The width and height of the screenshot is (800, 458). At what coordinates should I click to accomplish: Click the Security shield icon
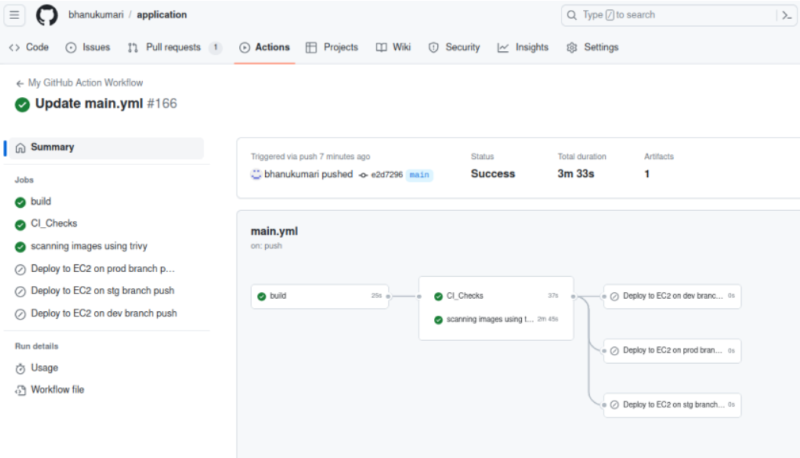pyautogui.click(x=433, y=47)
